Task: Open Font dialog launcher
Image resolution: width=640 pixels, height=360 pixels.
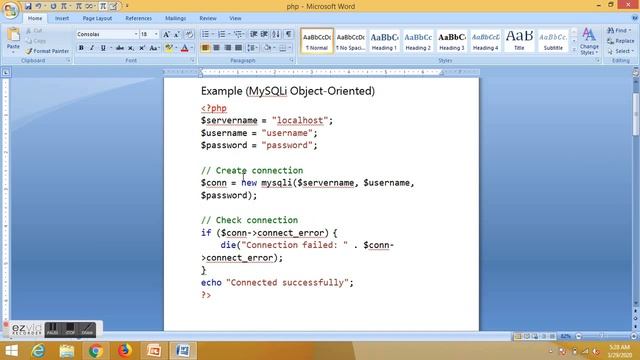Action: tap(192, 60)
